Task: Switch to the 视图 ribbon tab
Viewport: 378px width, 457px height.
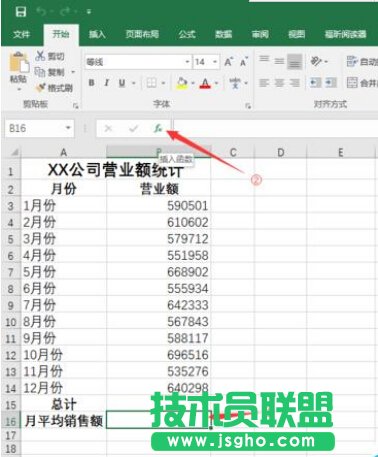Action: pyautogui.click(x=297, y=34)
